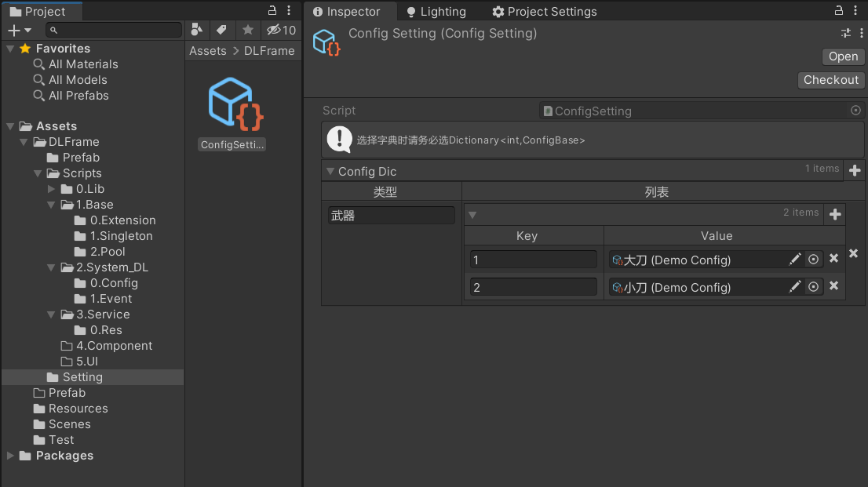The width and height of the screenshot is (868, 487).
Task: Collapse the Config Dic foldout
Action: (x=329, y=171)
